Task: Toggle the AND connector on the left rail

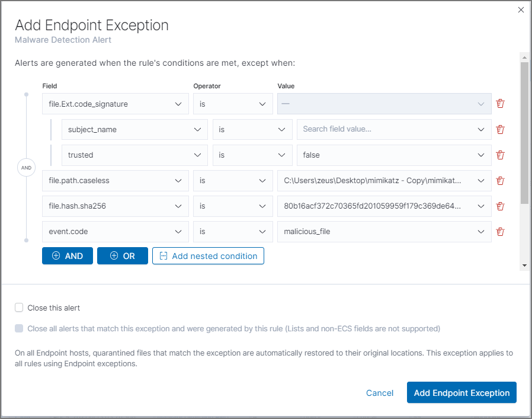Action: click(x=26, y=168)
